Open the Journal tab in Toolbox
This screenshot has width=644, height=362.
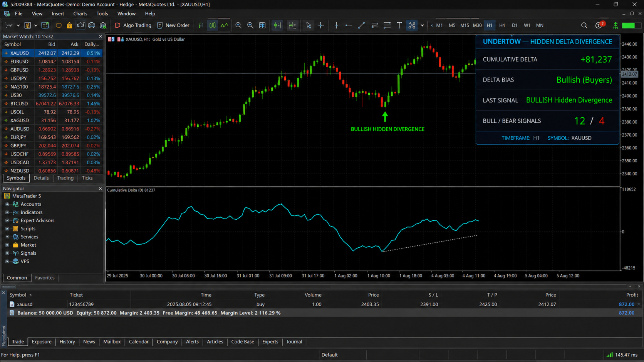click(294, 342)
